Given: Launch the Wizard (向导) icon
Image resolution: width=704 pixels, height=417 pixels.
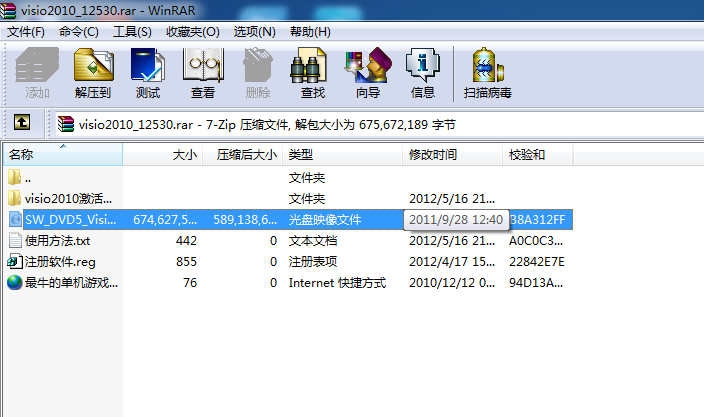Looking at the screenshot, I should pos(368,66).
